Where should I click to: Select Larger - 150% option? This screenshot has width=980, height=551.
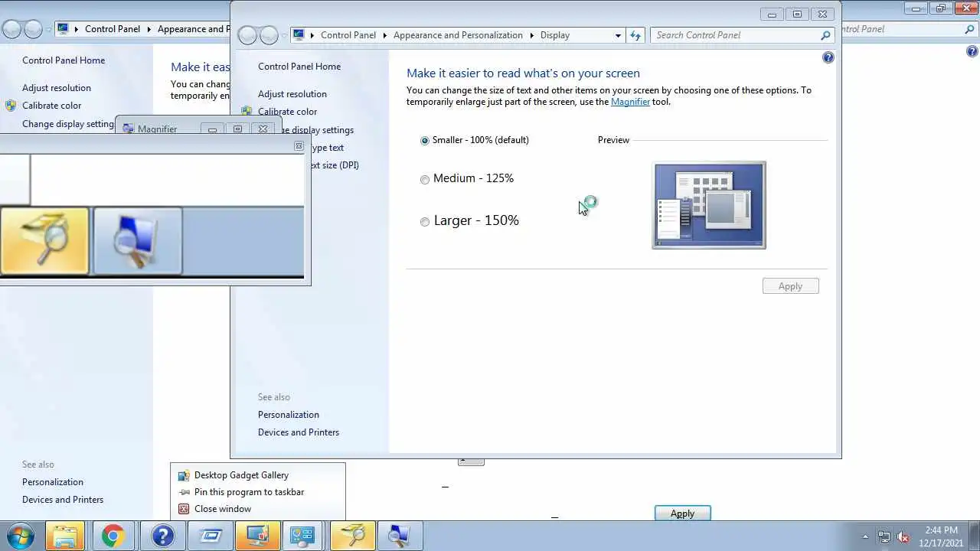469,220
